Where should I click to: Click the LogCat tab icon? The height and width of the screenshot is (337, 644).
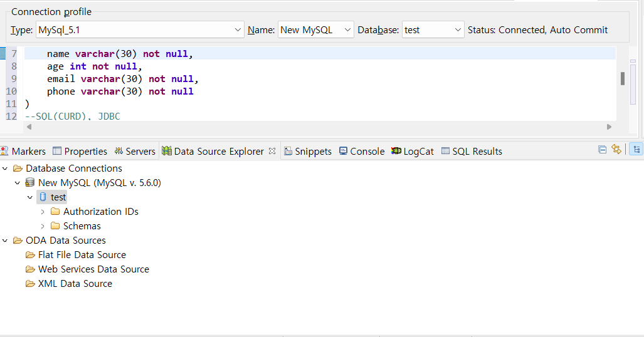[x=396, y=150]
